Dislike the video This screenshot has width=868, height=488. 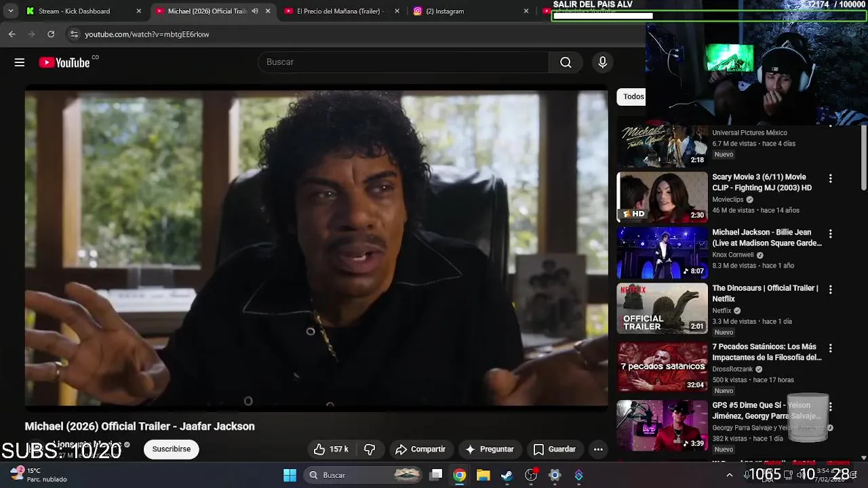tap(370, 449)
